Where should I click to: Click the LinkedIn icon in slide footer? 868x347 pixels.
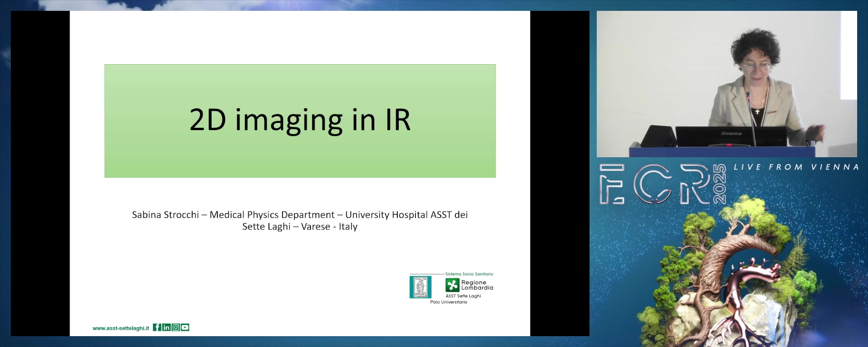pos(166,328)
